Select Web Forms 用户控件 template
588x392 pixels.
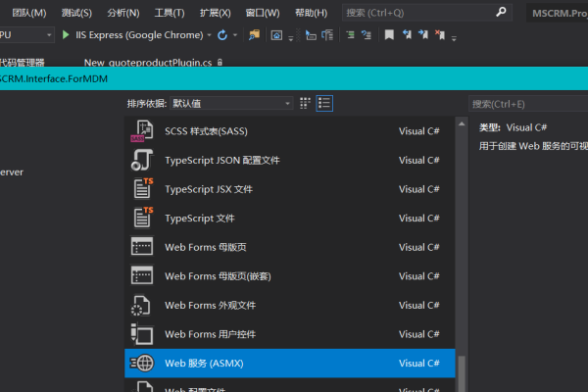pyautogui.click(x=289, y=334)
